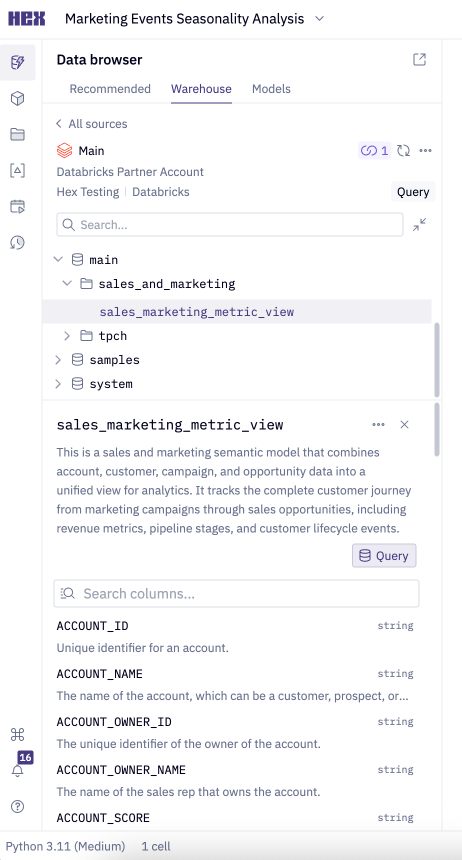This screenshot has height=860, width=462.
Task: Click the Hex logo
Action: point(26,19)
